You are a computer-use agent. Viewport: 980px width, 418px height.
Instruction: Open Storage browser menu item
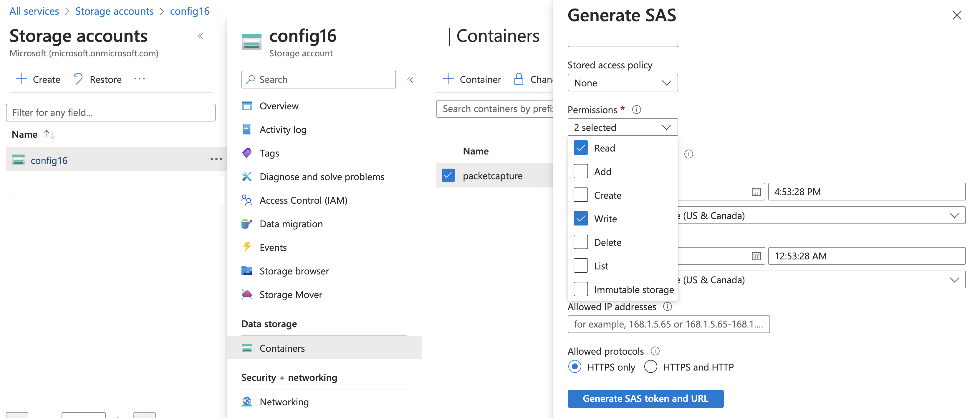[294, 271]
